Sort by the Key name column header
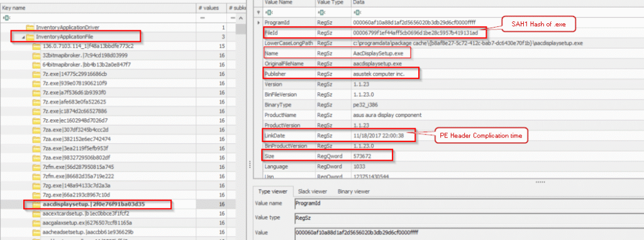644x240 pixels. click(99, 8)
